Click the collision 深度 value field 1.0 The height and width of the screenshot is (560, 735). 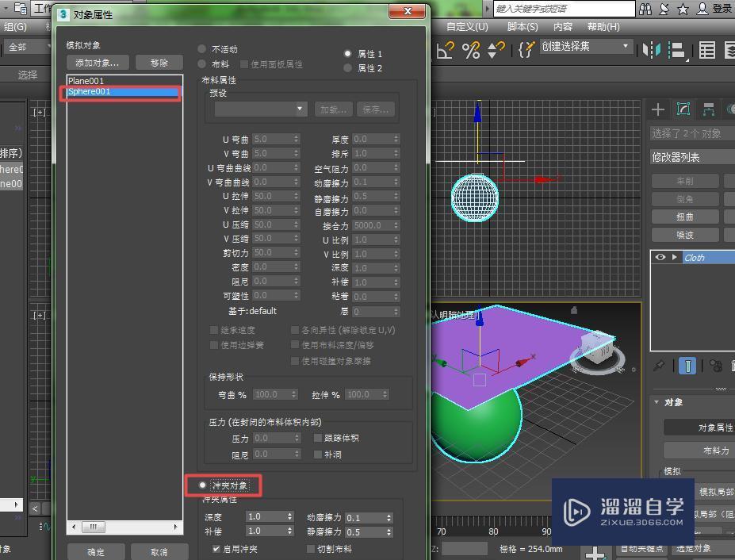[x=266, y=516]
